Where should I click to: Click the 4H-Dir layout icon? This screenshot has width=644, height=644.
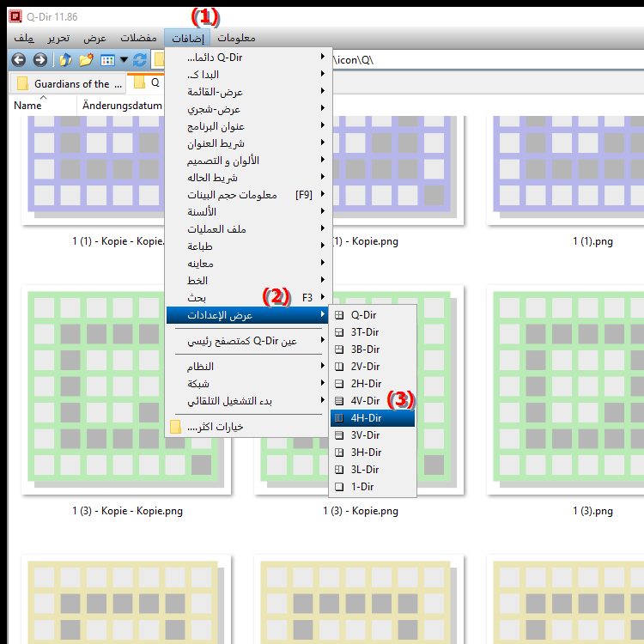339,418
